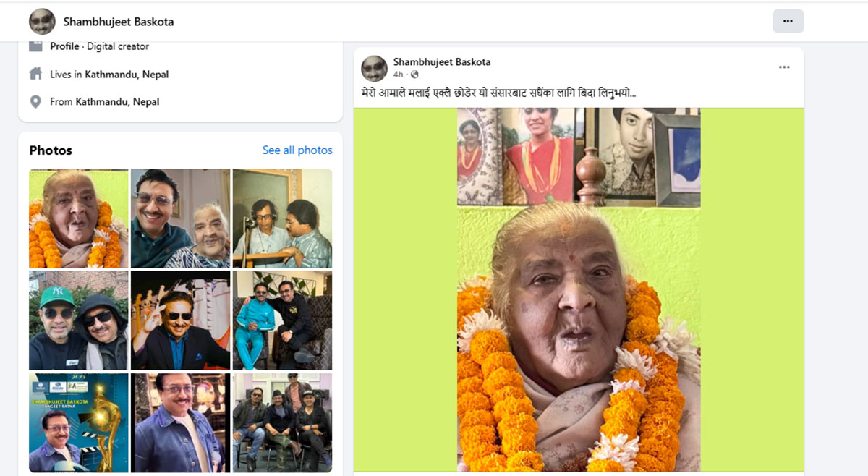Click the location pin icon beside From Kathmandu
The image size is (868, 476).
(35, 101)
